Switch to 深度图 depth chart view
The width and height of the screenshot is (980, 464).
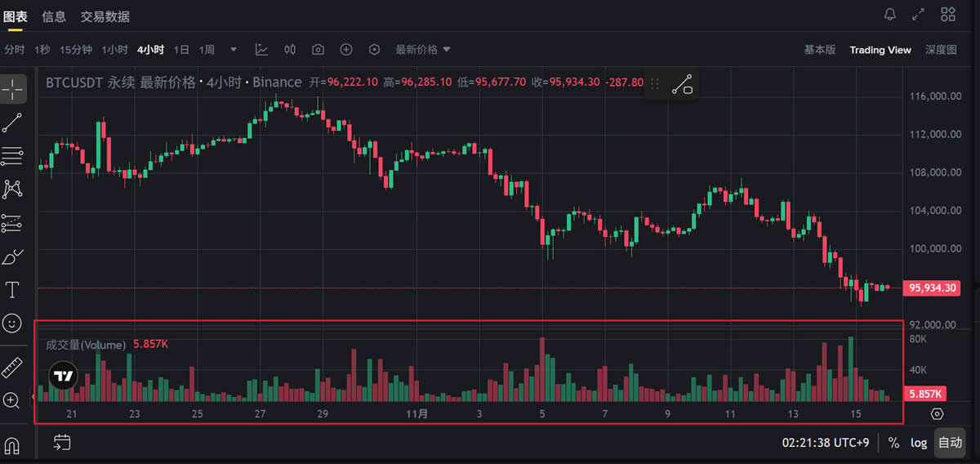[941, 50]
